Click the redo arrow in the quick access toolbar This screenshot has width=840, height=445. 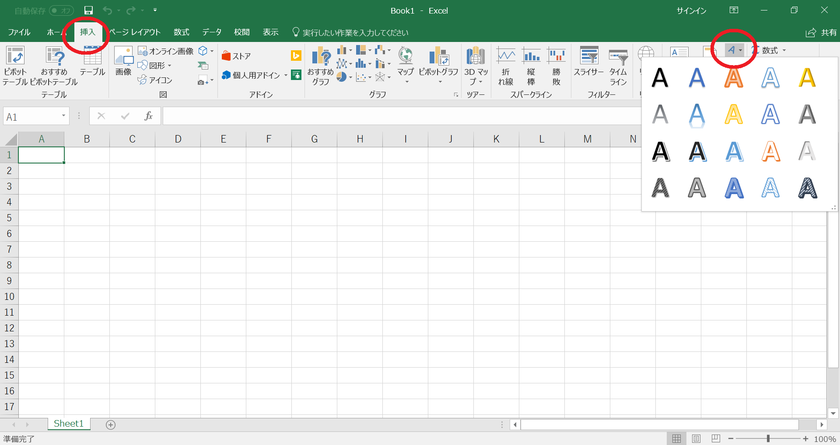[131, 11]
